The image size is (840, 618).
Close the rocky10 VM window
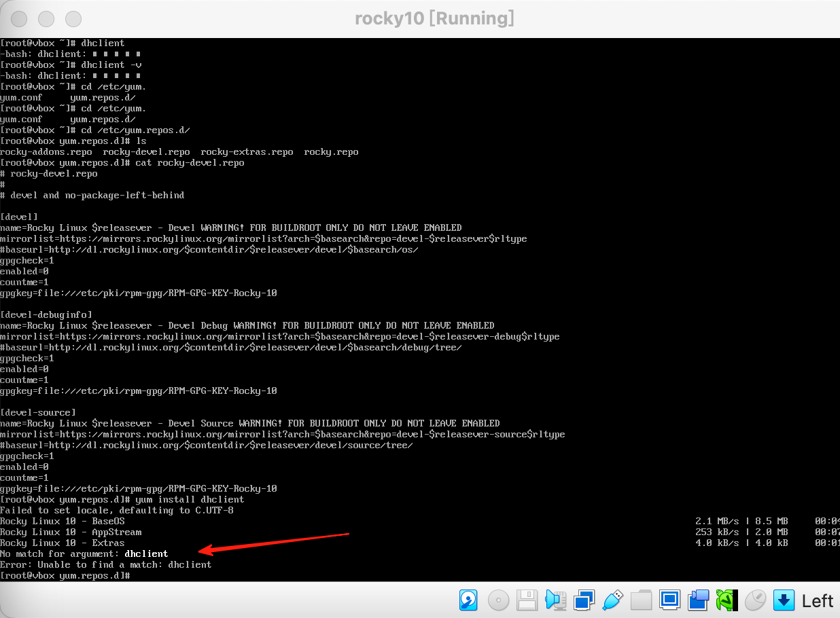click(20, 19)
